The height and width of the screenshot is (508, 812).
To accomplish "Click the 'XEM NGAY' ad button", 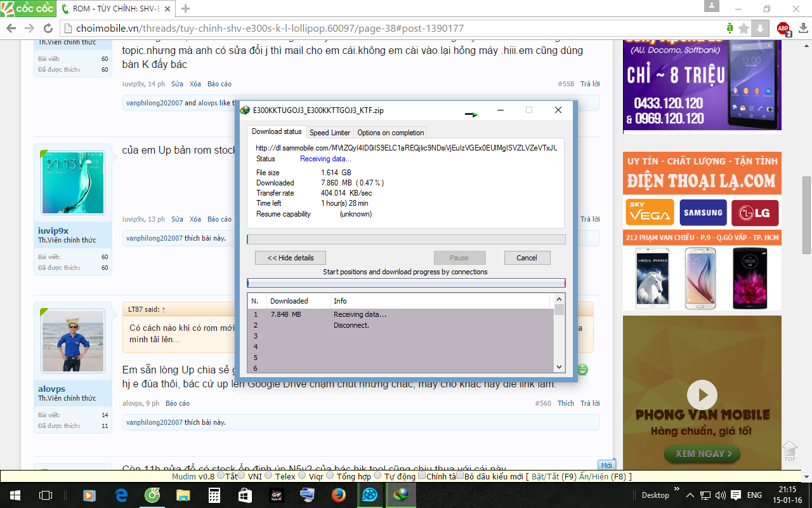I will [x=702, y=453].
